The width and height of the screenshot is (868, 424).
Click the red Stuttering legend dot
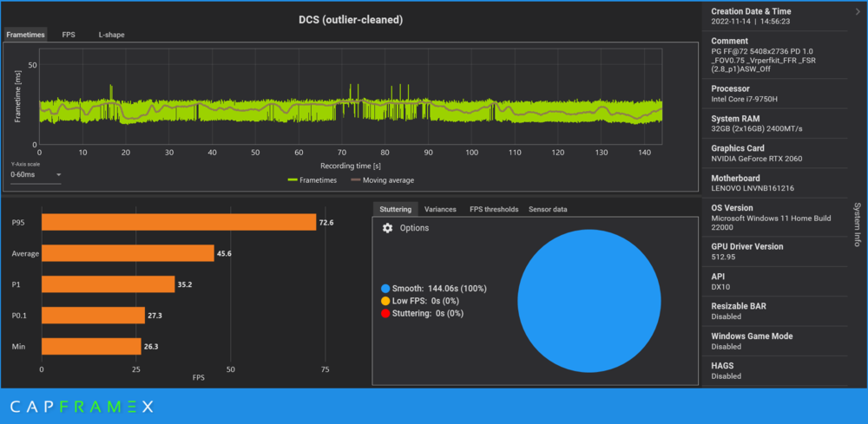[386, 313]
